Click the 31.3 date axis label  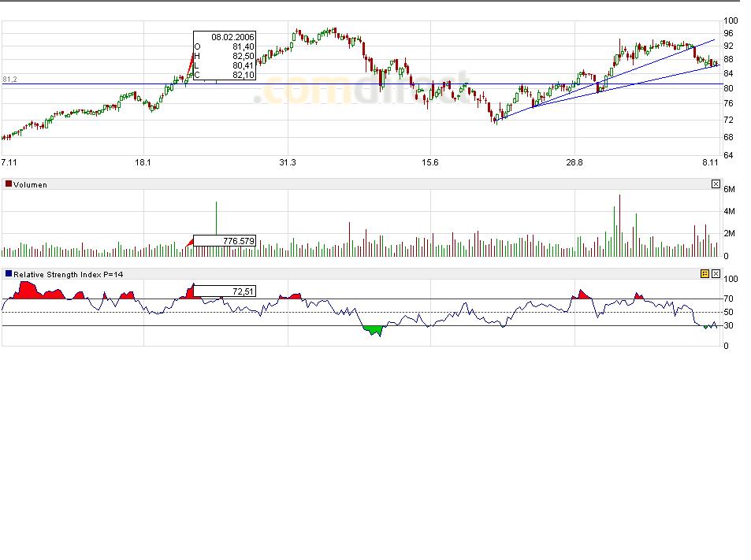coord(288,162)
